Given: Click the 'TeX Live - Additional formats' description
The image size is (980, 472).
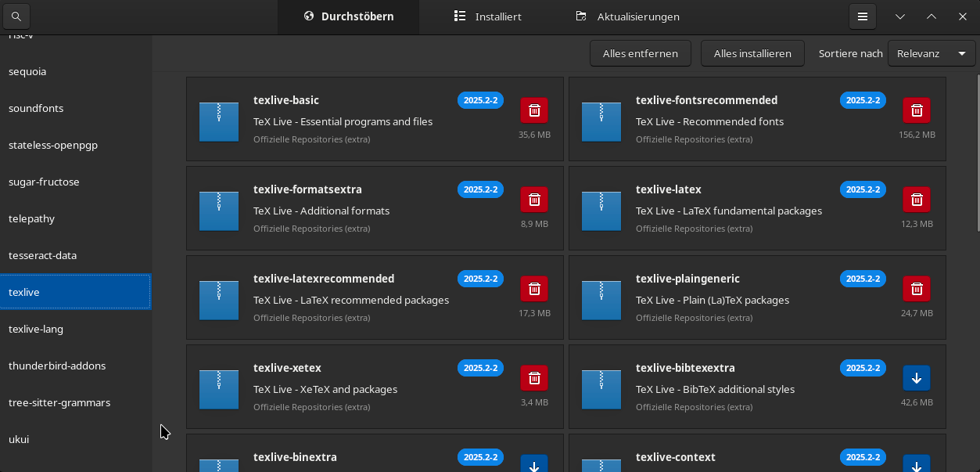Looking at the screenshot, I should pyautogui.click(x=321, y=211).
